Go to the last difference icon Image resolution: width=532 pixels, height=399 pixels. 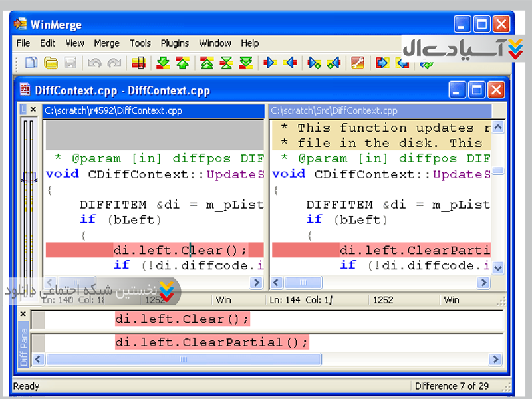(x=246, y=63)
